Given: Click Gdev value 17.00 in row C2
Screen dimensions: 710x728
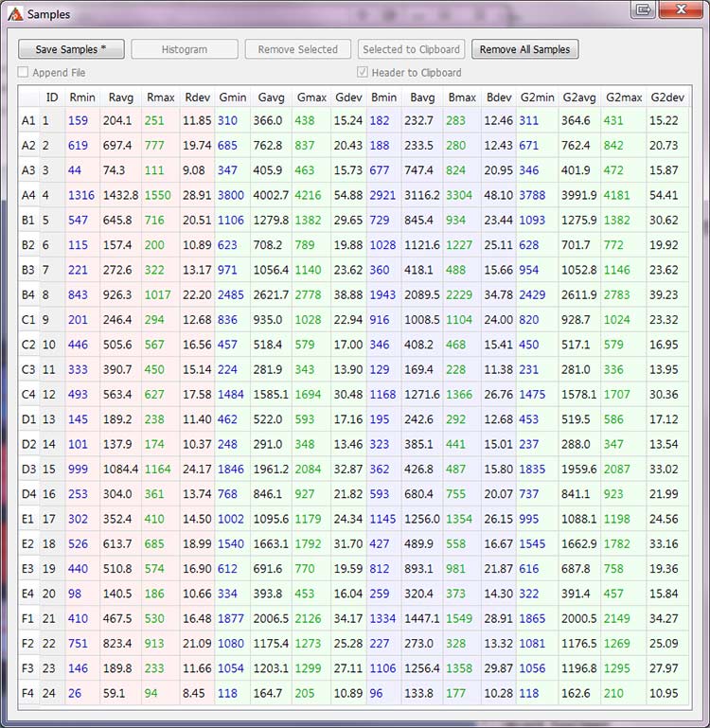Looking at the screenshot, I should pyautogui.click(x=348, y=345).
